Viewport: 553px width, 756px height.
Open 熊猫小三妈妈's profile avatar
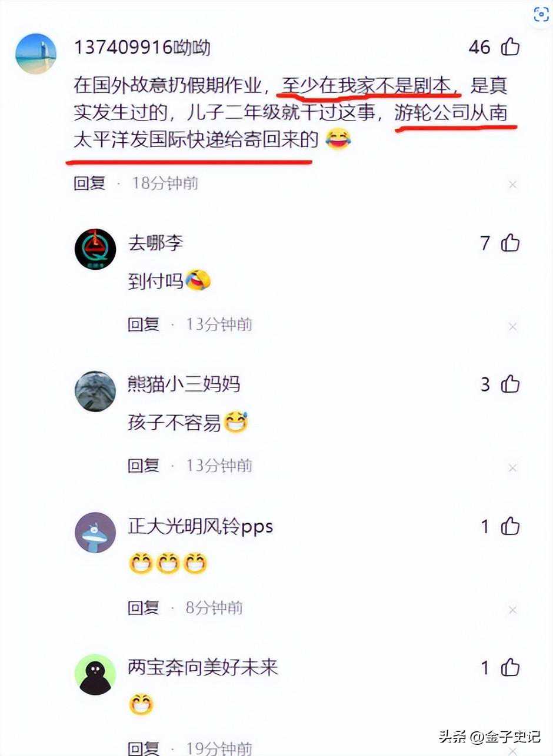click(x=95, y=391)
